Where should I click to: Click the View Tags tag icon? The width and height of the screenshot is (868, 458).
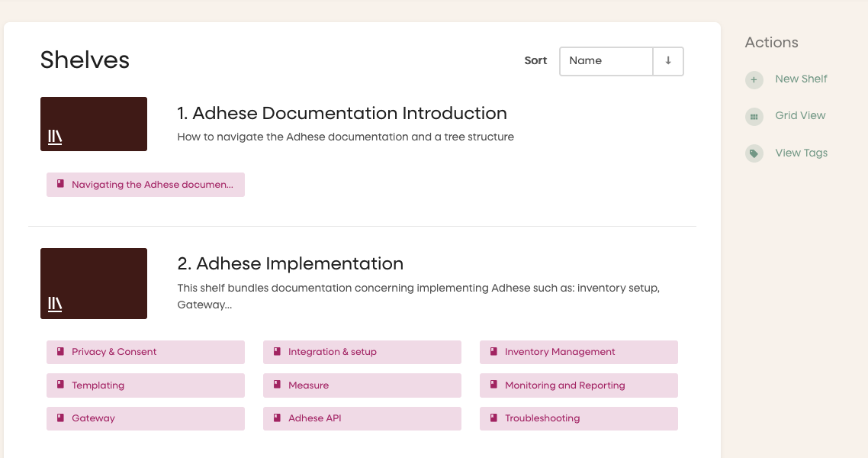[754, 153]
